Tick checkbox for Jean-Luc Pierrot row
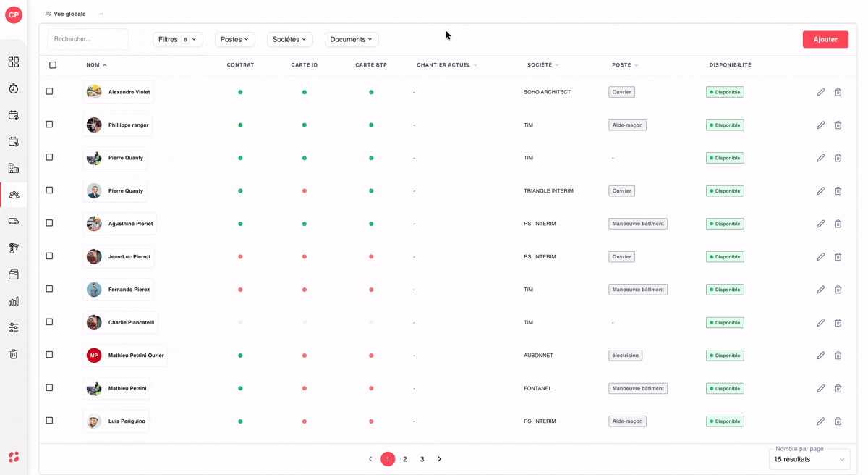This screenshot has height=475, width=868. [x=49, y=256]
